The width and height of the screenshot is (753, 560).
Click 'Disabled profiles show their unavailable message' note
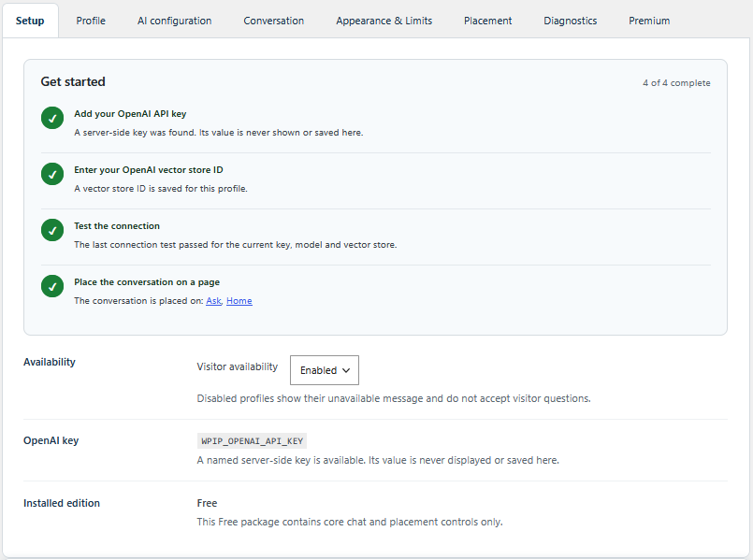point(394,398)
